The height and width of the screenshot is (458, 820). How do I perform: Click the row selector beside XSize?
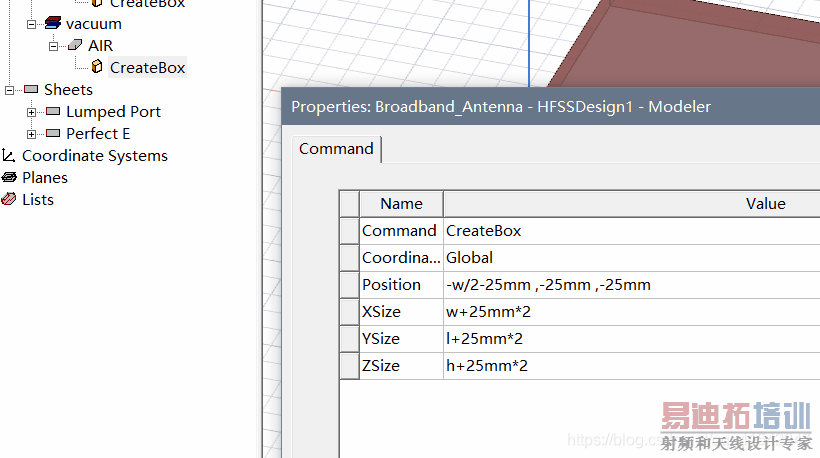[x=349, y=312]
